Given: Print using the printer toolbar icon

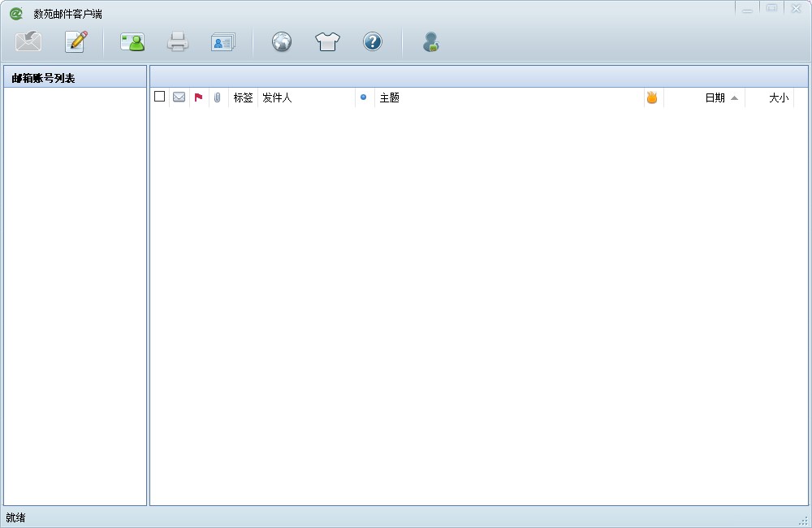Looking at the screenshot, I should (178, 41).
